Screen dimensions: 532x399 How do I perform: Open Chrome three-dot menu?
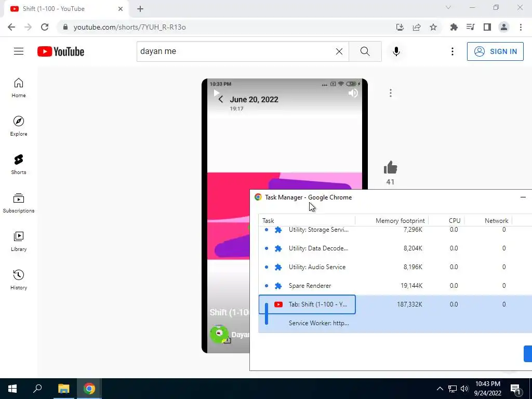tap(521, 27)
